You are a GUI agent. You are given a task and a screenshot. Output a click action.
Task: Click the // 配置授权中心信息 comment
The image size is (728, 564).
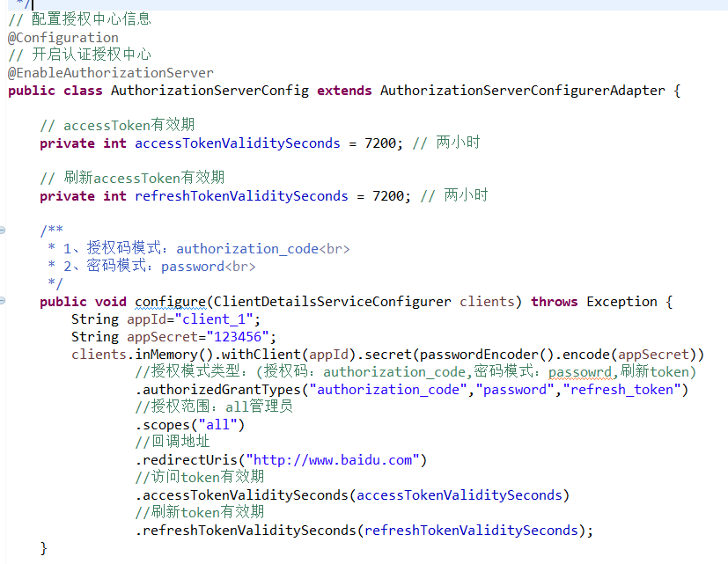click(x=80, y=19)
